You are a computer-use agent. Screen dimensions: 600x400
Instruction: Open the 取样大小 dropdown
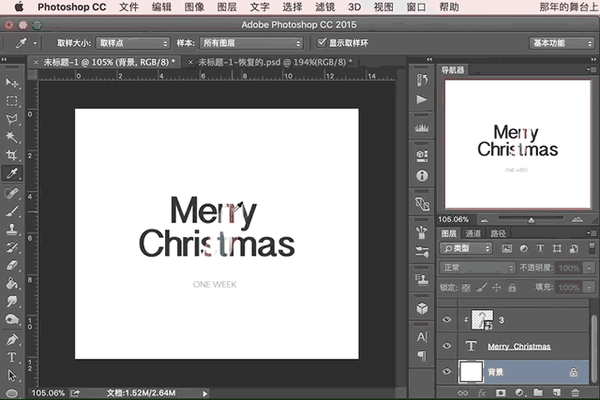pos(133,43)
